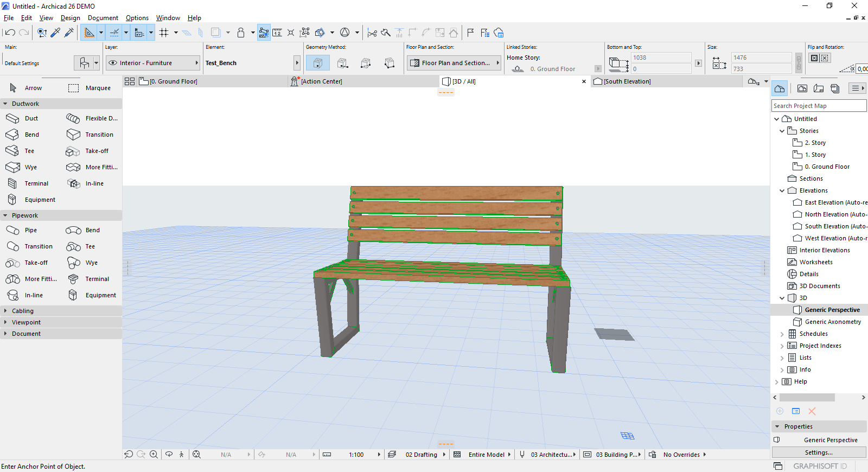Select the Ductwork Equipment tool

[30, 200]
